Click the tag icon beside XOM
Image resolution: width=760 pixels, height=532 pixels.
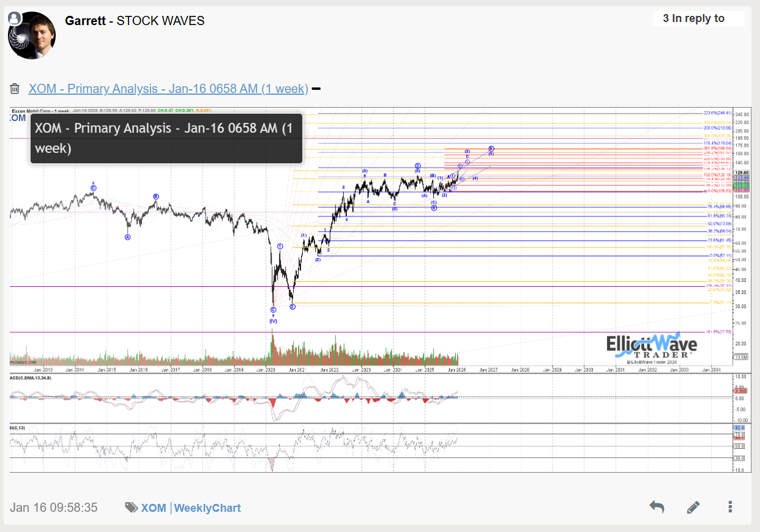click(x=131, y=508)
